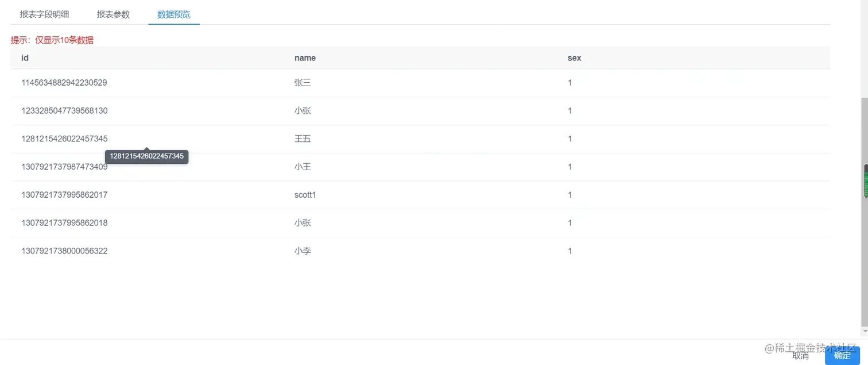Image resolution: width=868 pixels, height=365 pixels.
Task: Click the tooltip showing 1281215426022457345
Action: point(147,156)
